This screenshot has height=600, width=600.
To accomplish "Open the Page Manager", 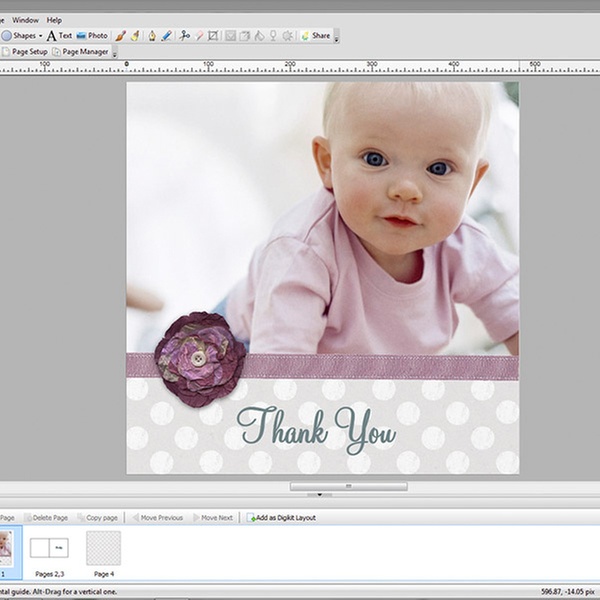I will pos(81,51).
